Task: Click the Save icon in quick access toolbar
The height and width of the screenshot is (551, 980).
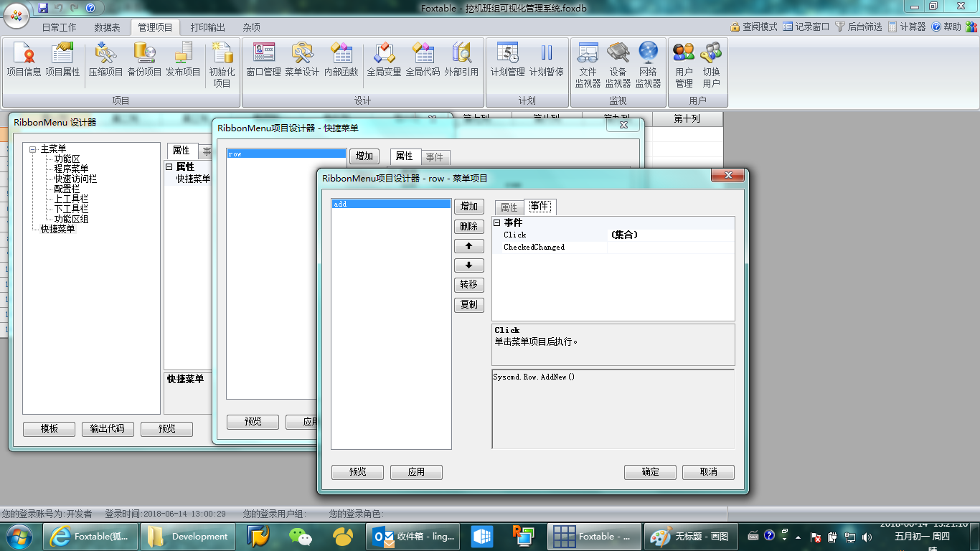Action: pos(43,7)
